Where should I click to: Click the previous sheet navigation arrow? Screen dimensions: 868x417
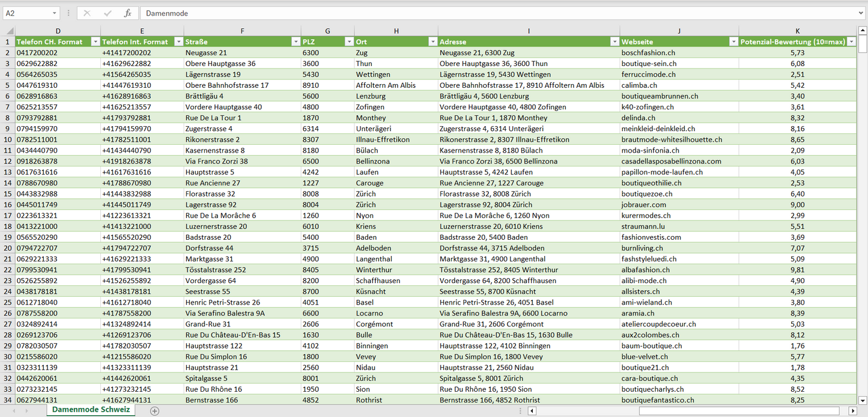13,411
